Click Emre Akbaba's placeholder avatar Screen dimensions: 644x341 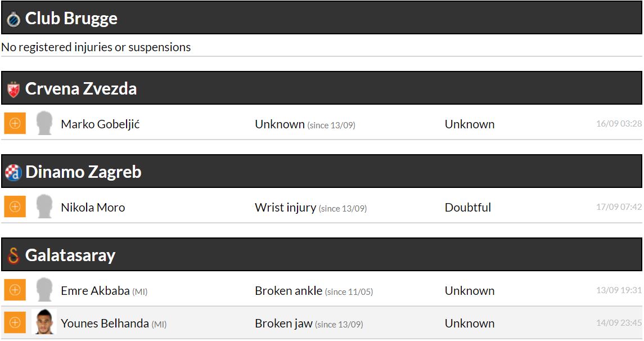point(44,290)
